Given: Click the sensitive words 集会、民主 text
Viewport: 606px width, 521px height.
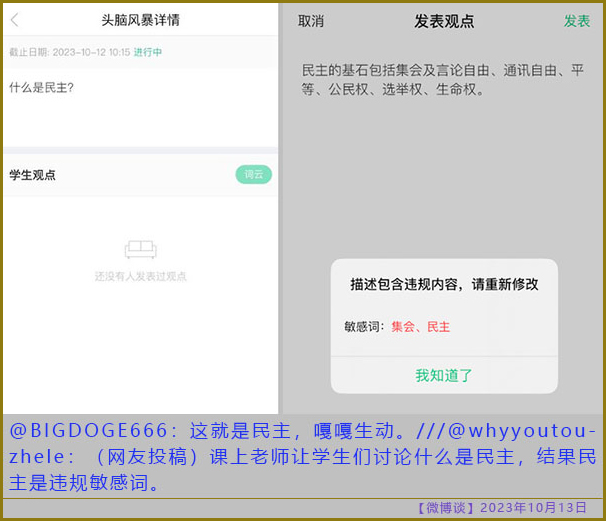Looking at the screenshot, I should point(420,327).
